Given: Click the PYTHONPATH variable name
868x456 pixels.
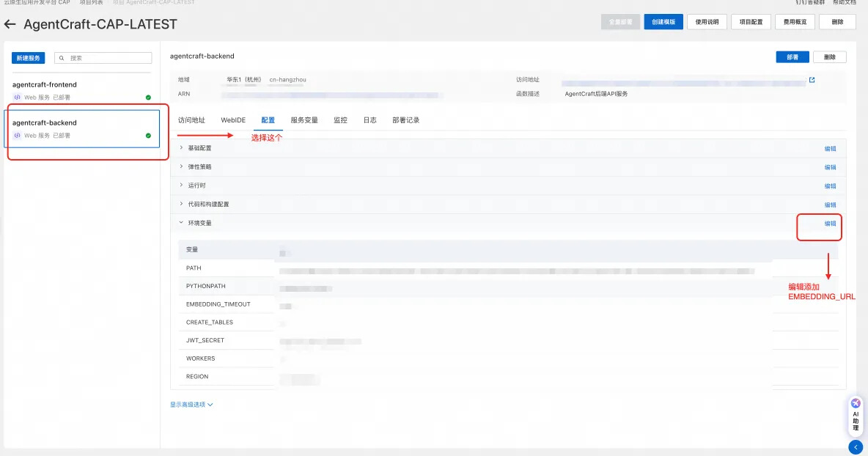Looking at the screenshot, I should tap(206, 286).
